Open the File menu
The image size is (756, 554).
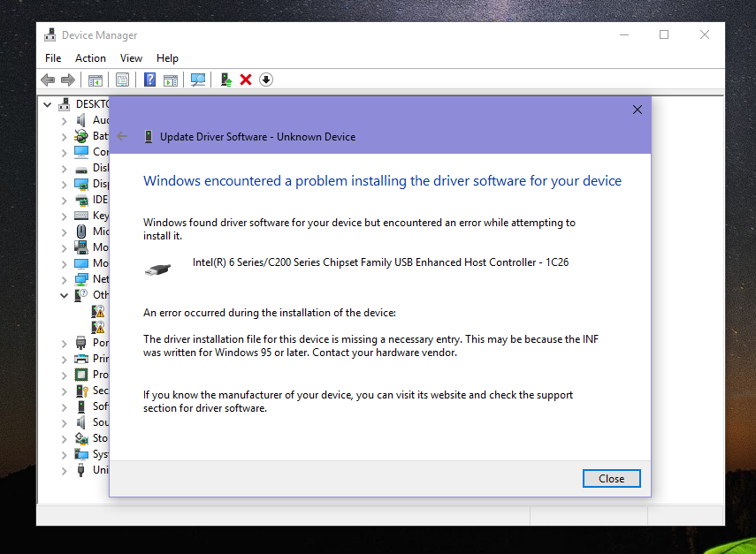(x=53, y=58)
